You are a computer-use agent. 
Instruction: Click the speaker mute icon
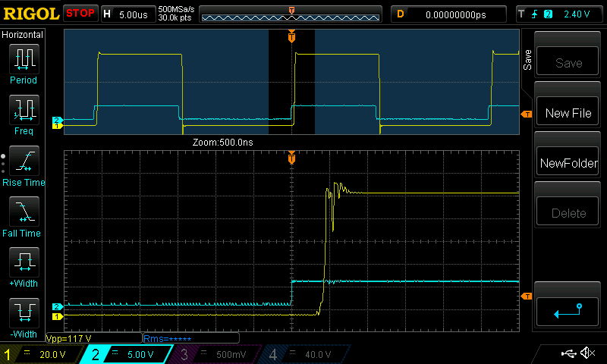[587, 353]
